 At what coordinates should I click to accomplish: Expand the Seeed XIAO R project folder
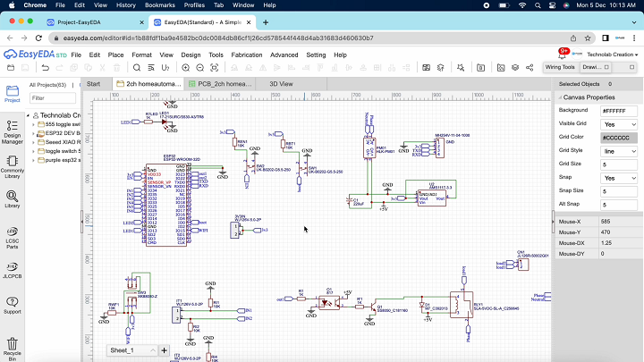(33, 142)
